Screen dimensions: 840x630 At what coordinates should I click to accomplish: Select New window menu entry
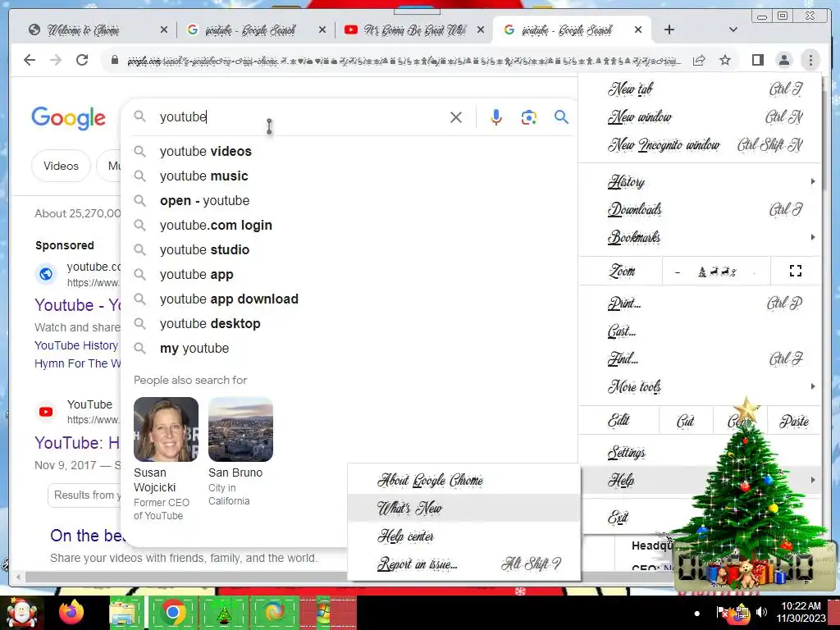pos(701,116)
